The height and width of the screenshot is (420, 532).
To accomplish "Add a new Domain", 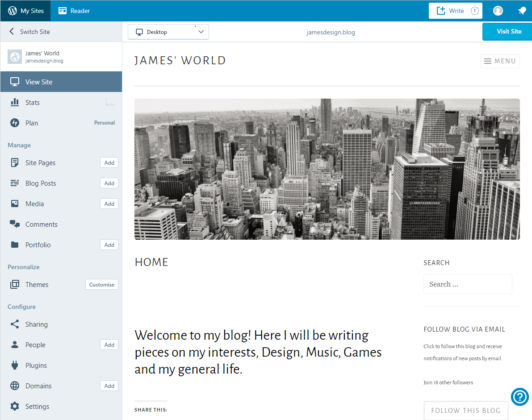I will (x=109, y=386).
